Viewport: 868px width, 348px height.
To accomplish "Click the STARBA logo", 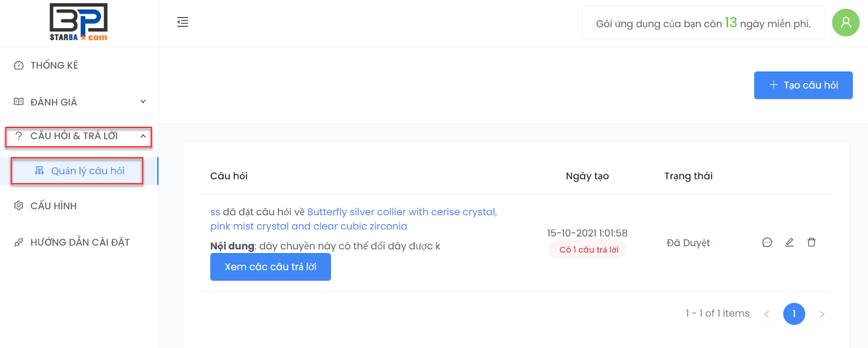I will coord(79,22).
